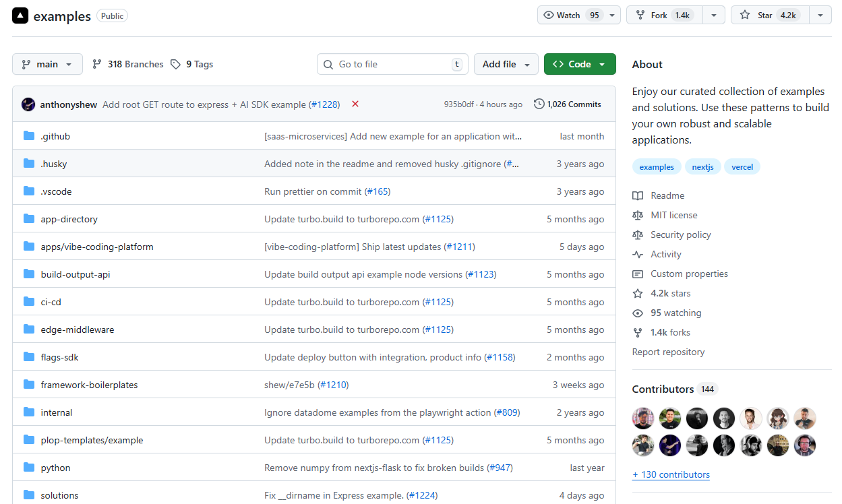
Task: Click the folder icon beside .vscode
Action: click(29, 191)
